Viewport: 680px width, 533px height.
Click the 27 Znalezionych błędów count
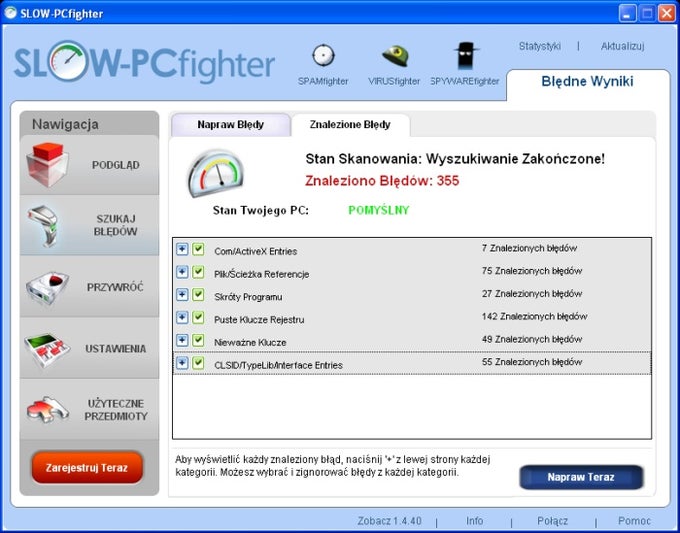pyautogui.click(x=532, y=294)
